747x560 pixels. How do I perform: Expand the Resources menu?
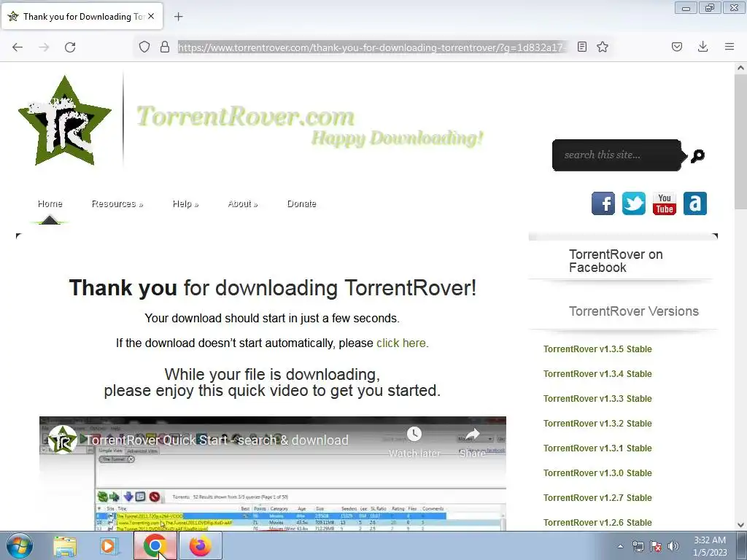[x=117, y=204]
